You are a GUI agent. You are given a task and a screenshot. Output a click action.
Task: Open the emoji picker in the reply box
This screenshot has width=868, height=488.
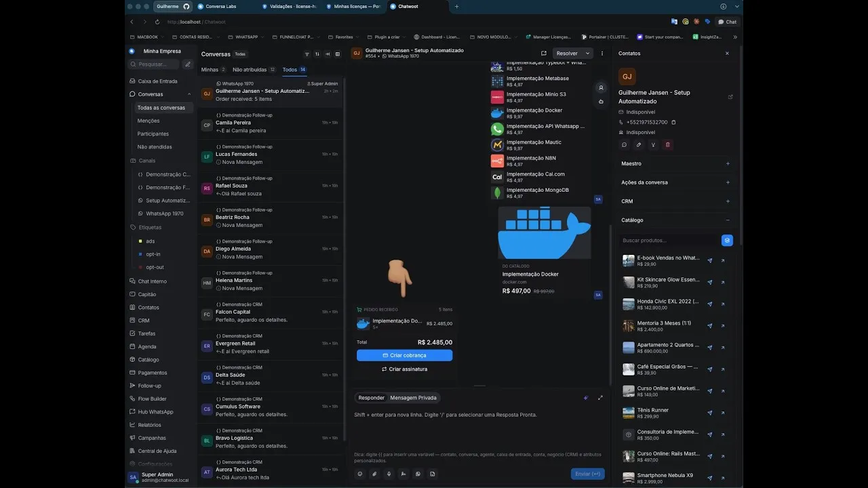point(360,474)
